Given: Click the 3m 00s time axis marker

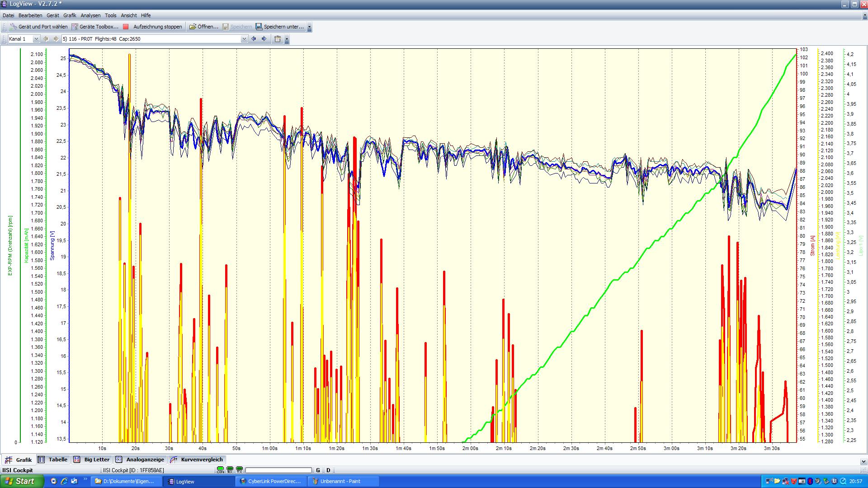Looking at the screenshot, I should [x=671, y=448].
